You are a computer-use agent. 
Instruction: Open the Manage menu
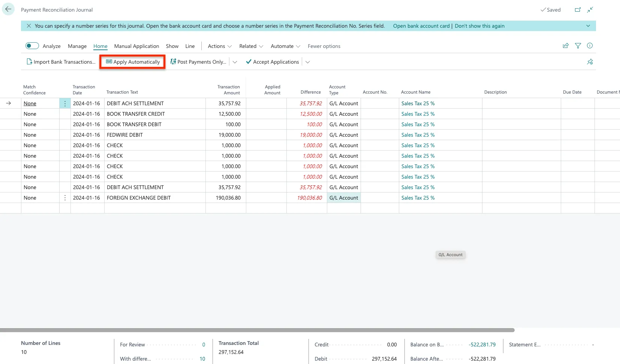click(77, 46)
